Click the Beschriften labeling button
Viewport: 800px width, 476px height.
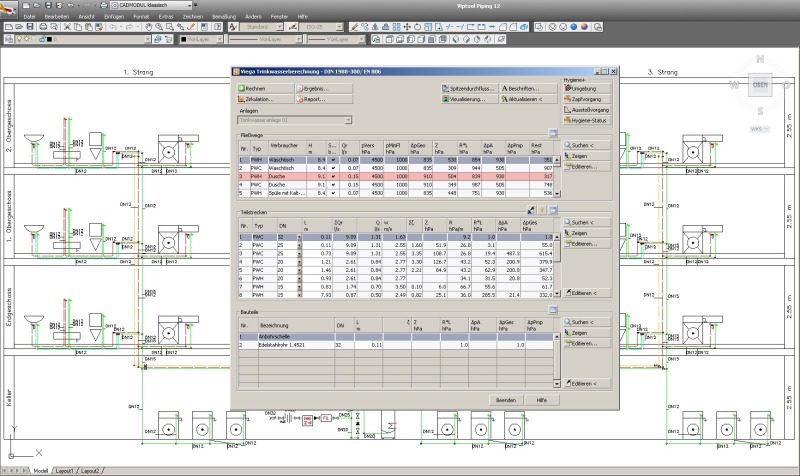[528, 88]
